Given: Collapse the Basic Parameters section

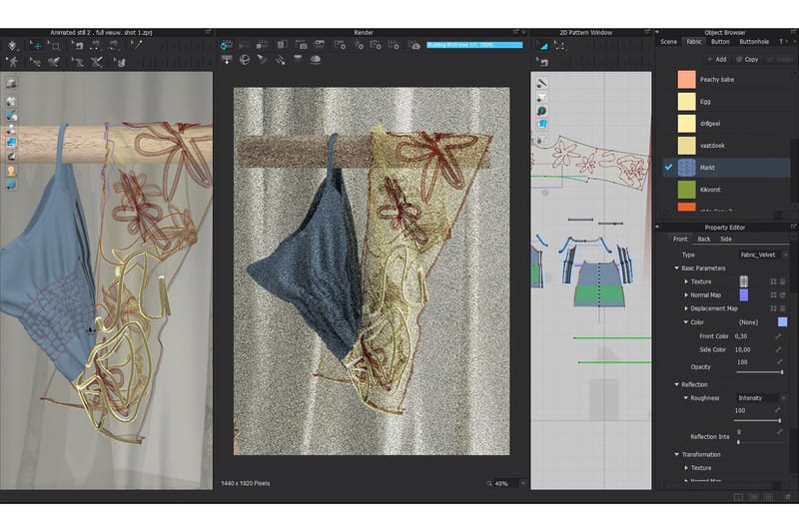Looking at the screenshot, I should (677, 268).
